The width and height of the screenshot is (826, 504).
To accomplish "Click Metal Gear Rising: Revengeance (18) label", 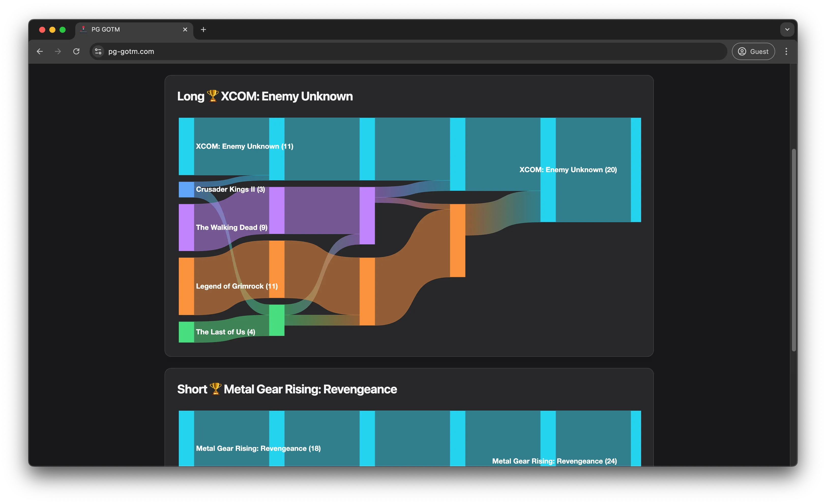I will (x=258, y=448).
